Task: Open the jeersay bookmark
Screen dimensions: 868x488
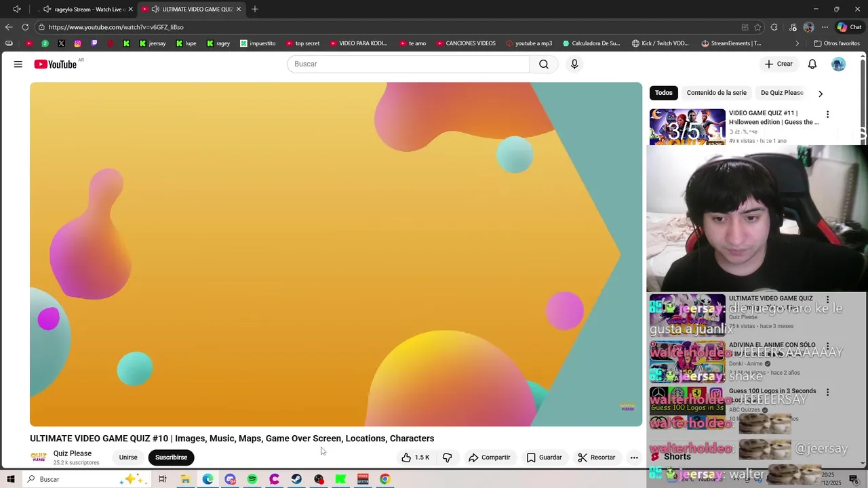Action: pos(153,43)
